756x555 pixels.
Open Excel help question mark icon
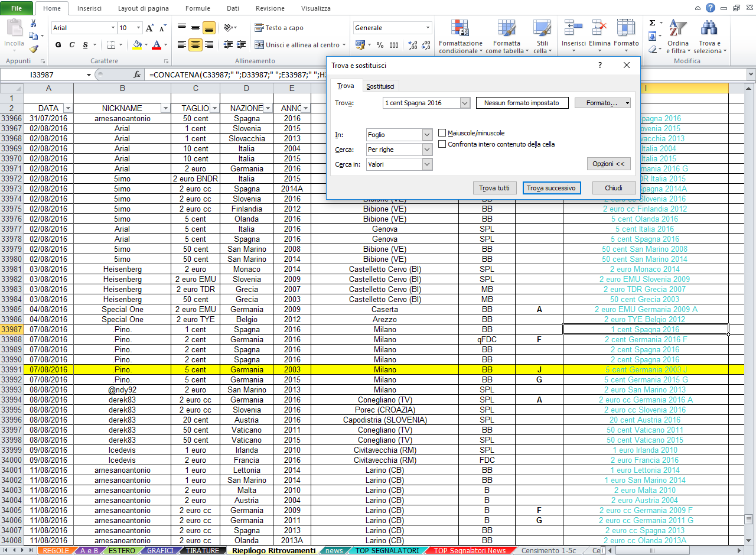click(x=711, y=8)
